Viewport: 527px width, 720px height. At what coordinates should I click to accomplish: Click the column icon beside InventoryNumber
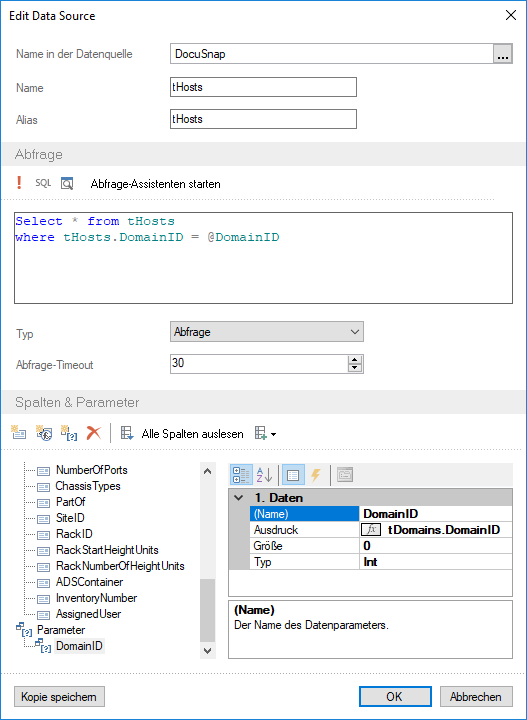(44, 599)
